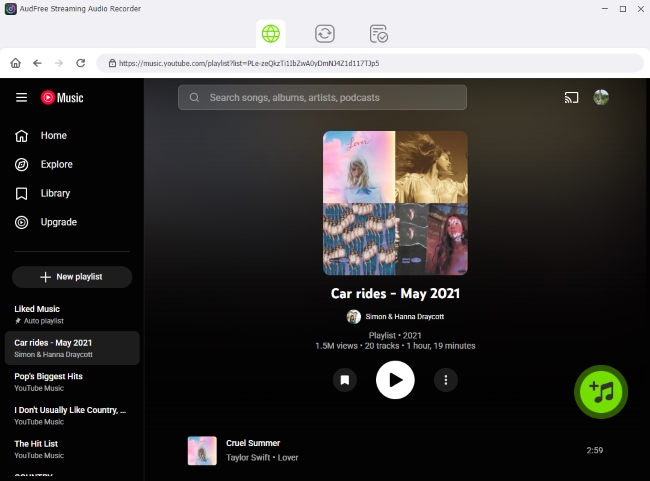The height and width of the screenshot is (481, 650).
Task: Click the playlist title Car rides - May 2021
Action: point(395,294)
